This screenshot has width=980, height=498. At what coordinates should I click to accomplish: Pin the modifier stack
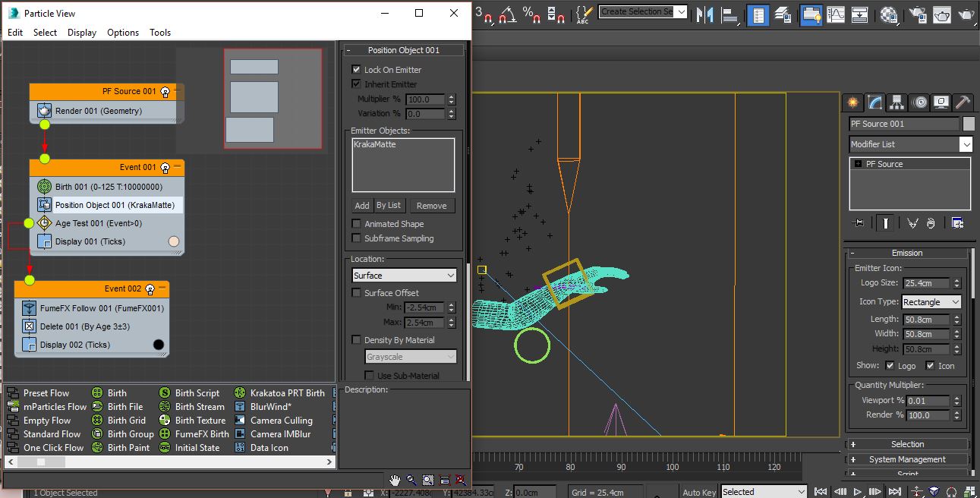point(859,222)
